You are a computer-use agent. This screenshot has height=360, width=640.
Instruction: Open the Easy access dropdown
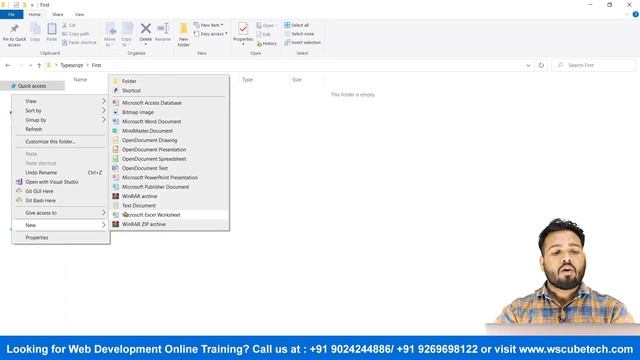[x=211, y=34]
